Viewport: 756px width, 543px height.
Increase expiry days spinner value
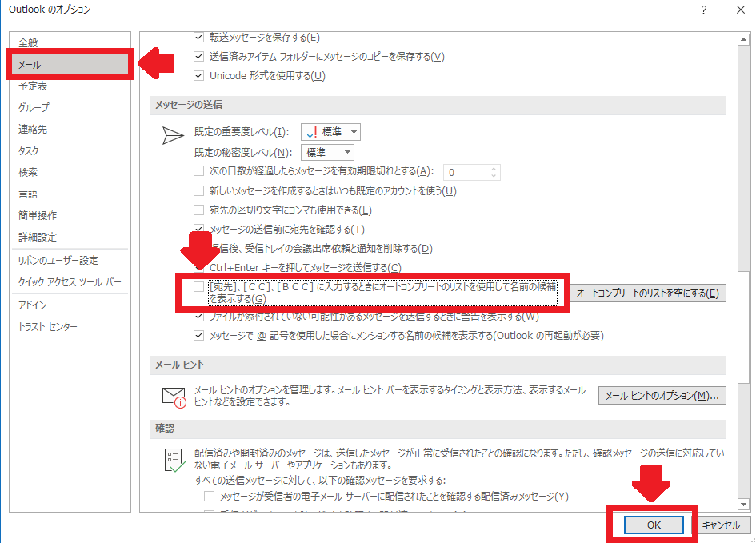tap(494, 169)
